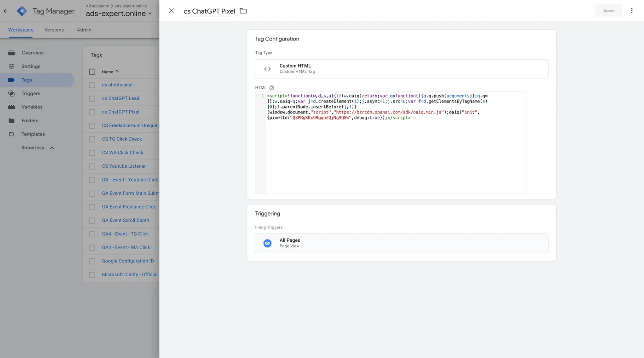Click the Templates sidebar icon
Image resolution: width=644 pixels, height=358 pixels.
11,134
